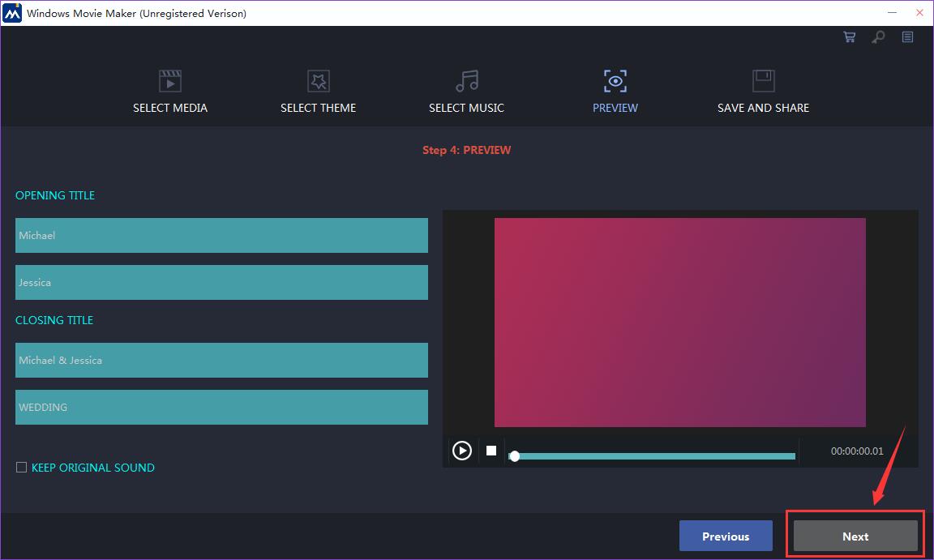Image resolution: width=934 pixels, height=560 pixels.
Task: Click the middle of the preview progress bar
Action: click(652, 455)
